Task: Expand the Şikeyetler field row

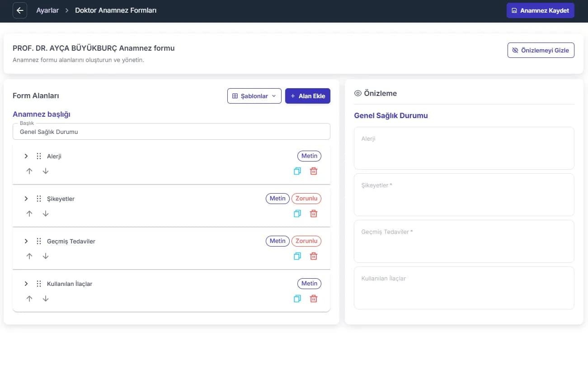Action: coord(26,199)
